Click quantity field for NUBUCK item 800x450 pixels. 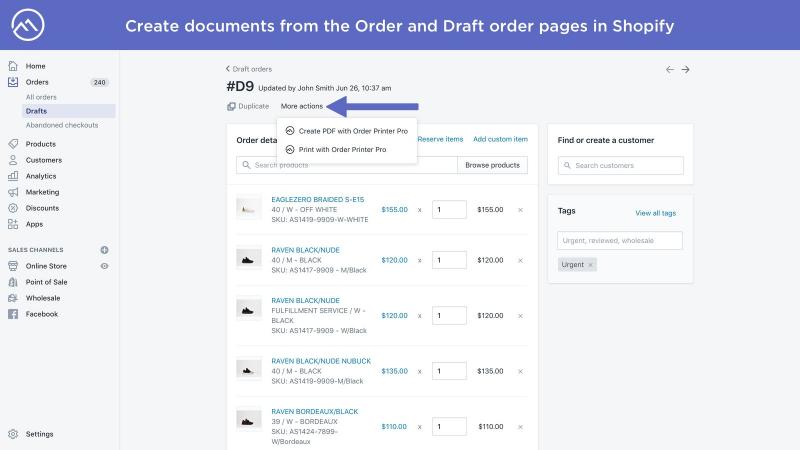tap(449, 371)
